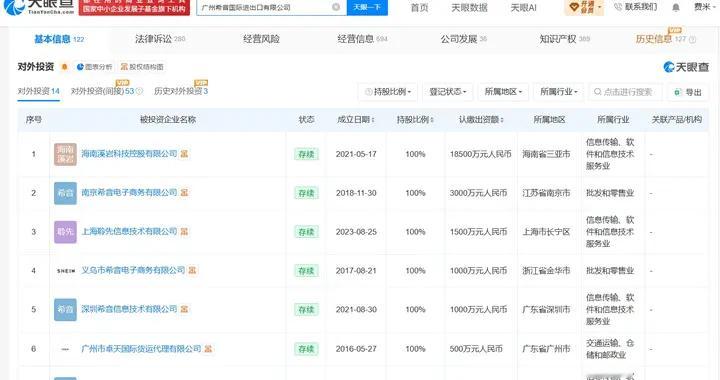The image size is (720, 380).
Task: Go to 首页 in top navigation
Action: point(419,7)
